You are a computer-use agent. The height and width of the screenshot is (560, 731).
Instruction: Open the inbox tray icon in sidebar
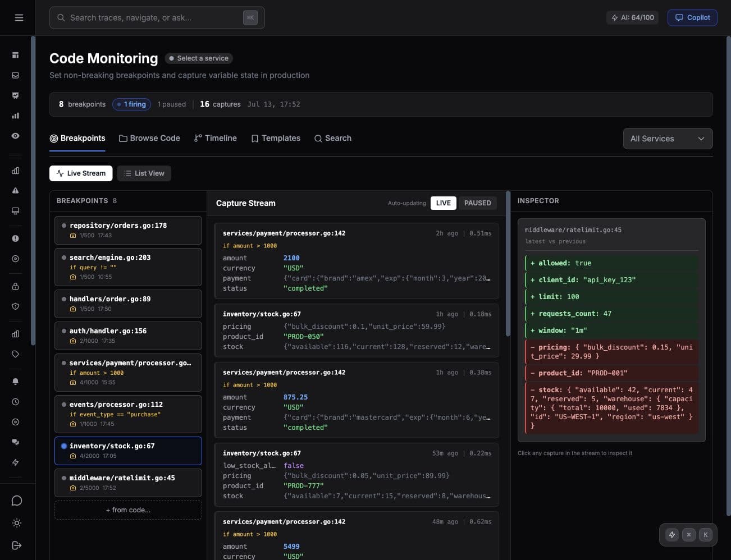(15, 75)
